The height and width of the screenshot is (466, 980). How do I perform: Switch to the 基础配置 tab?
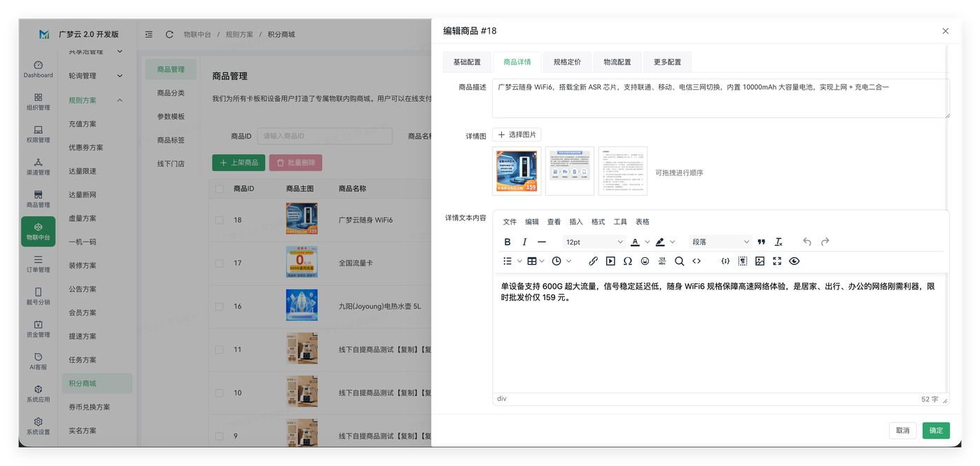(x=467, y=62)
